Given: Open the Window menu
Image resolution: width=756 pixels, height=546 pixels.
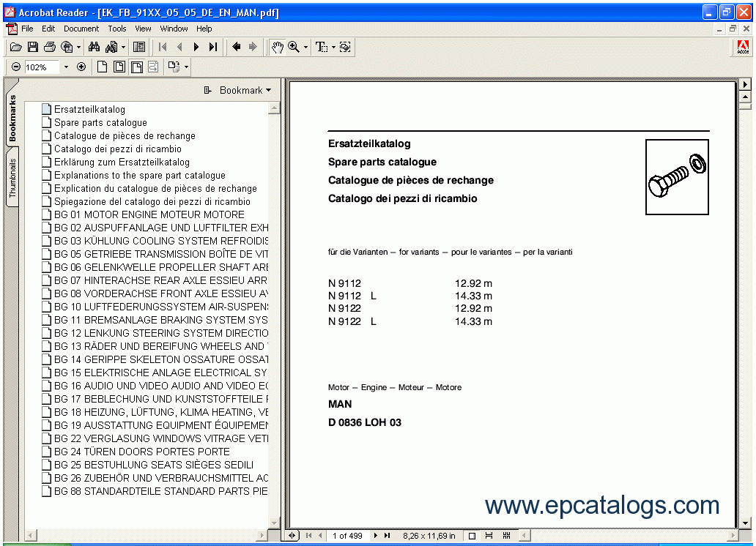Looking at the screenshot, I should (174, 29).
